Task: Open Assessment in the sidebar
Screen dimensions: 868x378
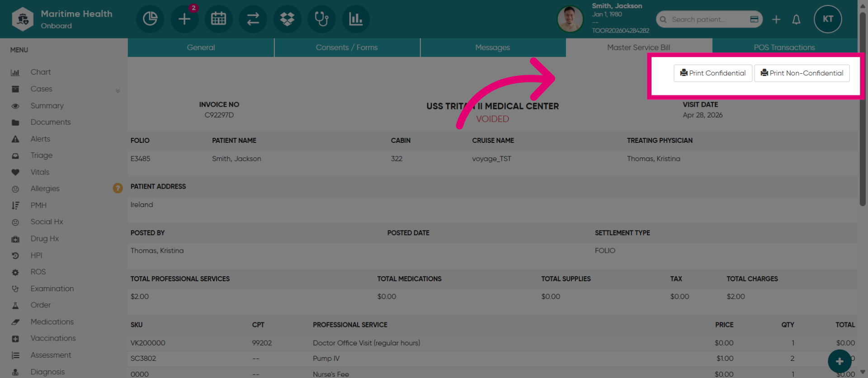Action: pos(51,355)
